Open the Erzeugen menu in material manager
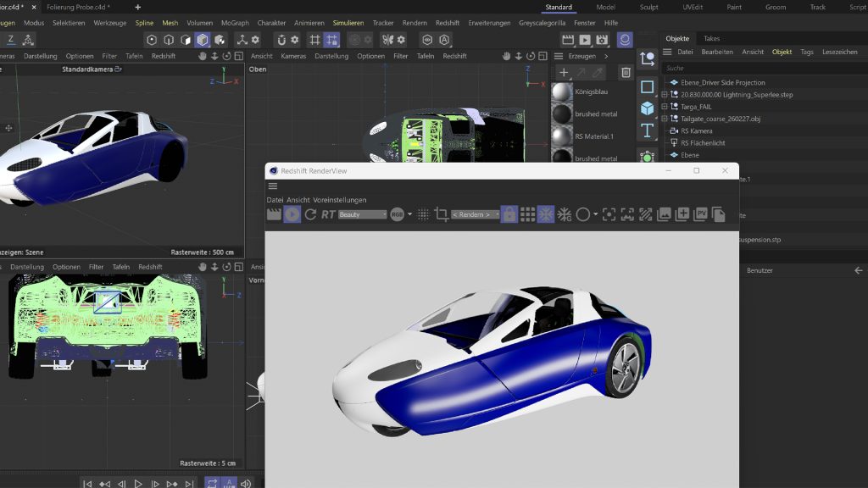The image size is (868, 488). coord(581,56)
